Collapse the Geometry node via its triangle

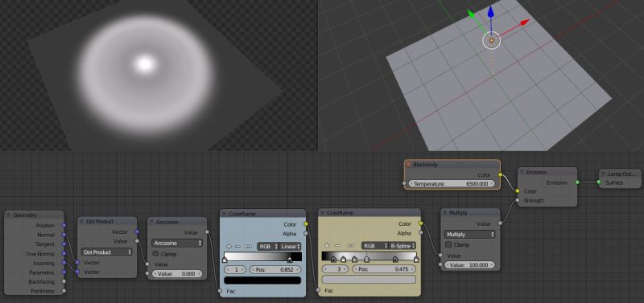[9, 215]
